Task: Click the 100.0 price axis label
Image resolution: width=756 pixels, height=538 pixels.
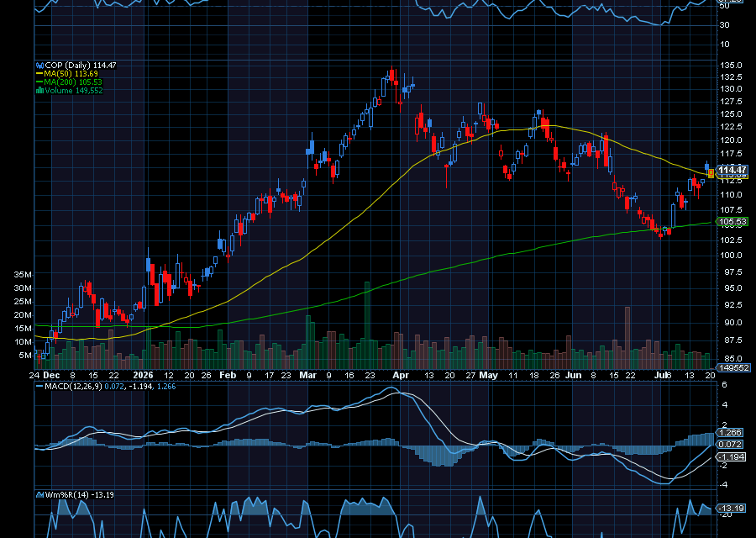Action: (x=732, y=256)
